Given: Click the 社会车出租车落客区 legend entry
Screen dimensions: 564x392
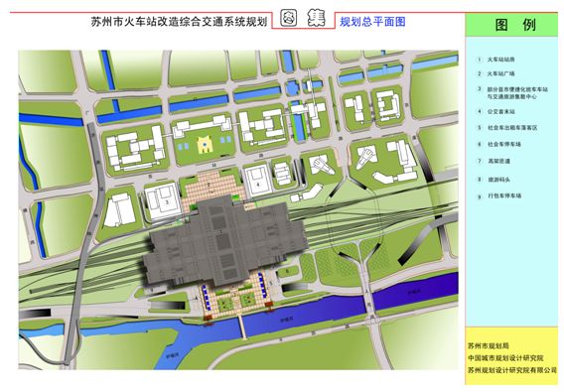Looking at the screenshot, I should pyautogui.click(x=512, y=128).
